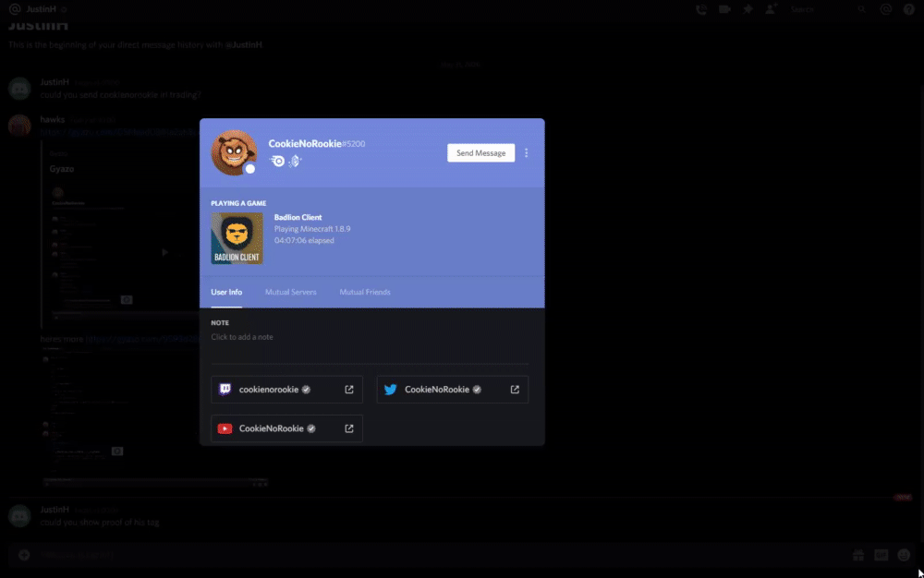This screenshot has width=924, height=578.
Task: Click the cookienorookie Twitch account name
Action: click(x=269, y=389)
